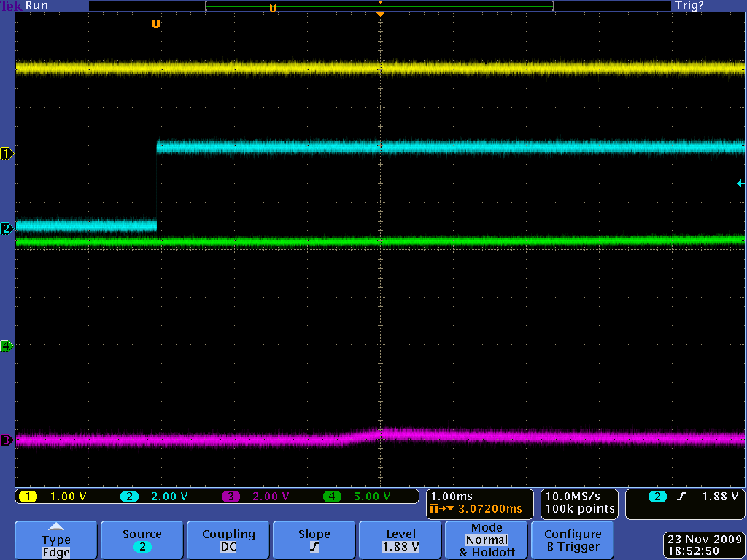Click the channel 4 green ground marker

click(7, 346)
